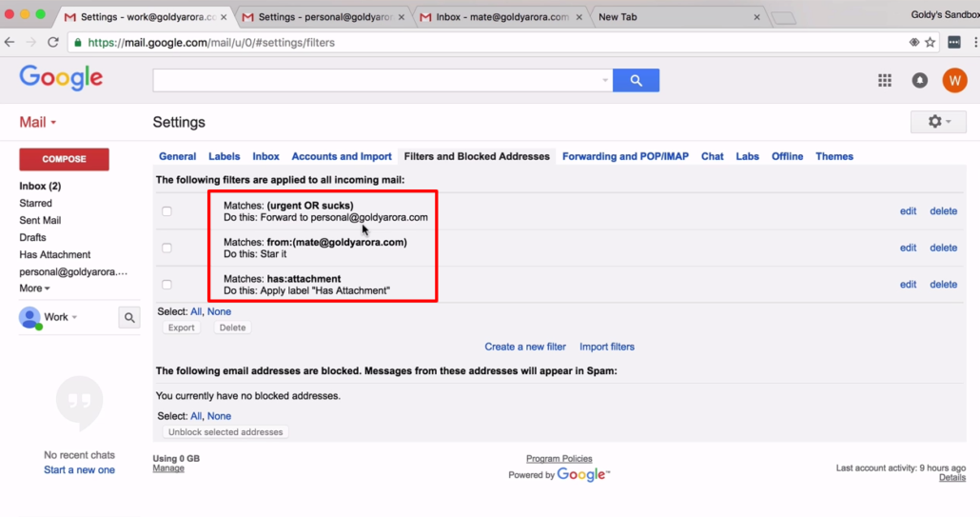Switch to the Labels settings tab
This screenshot has width=980, height=517.
click(x=224, y=156)
